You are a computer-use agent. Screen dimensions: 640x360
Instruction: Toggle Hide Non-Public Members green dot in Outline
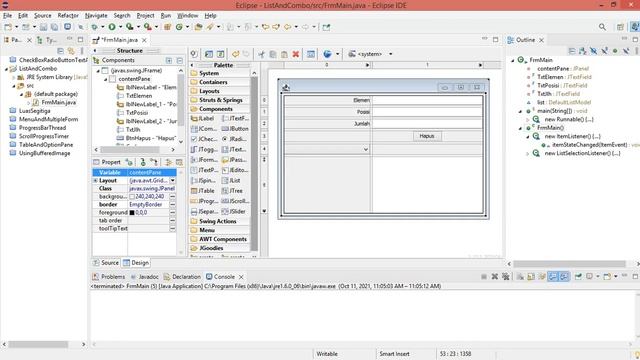pyautogui.click(x=615, y=51)
